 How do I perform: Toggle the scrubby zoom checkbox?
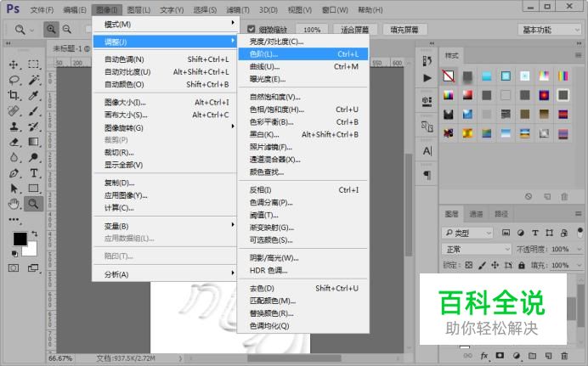[251, 29]
